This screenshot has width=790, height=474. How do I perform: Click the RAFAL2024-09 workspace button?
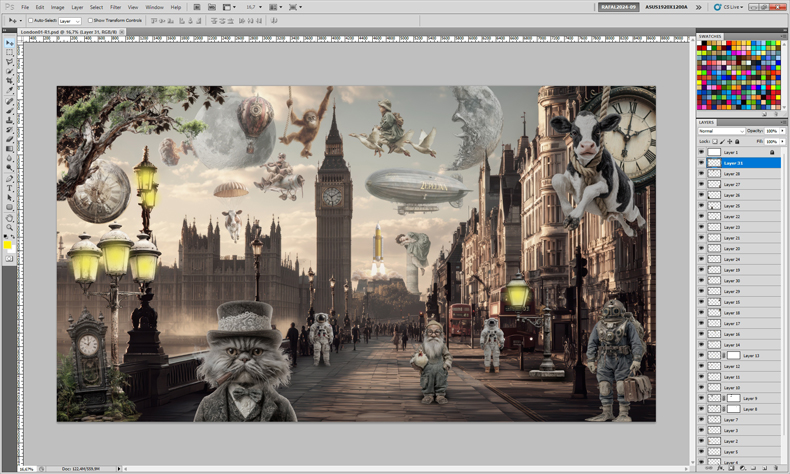(619, 7)
